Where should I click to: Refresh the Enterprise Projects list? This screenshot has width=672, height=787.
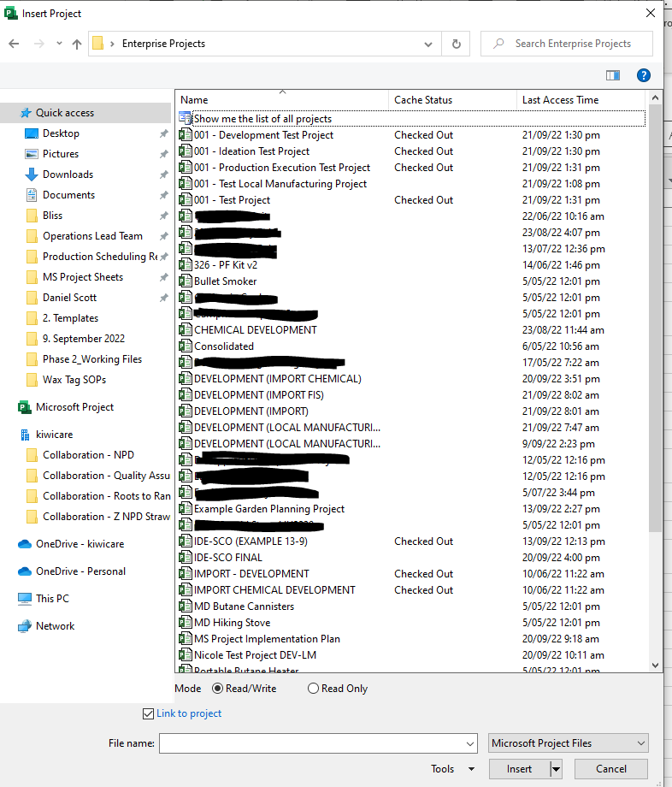click(456, 44)
